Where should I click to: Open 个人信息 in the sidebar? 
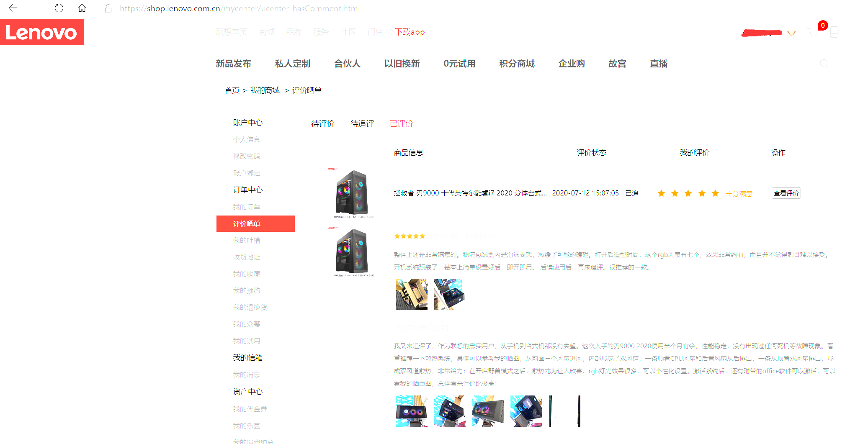pos(247,139)
